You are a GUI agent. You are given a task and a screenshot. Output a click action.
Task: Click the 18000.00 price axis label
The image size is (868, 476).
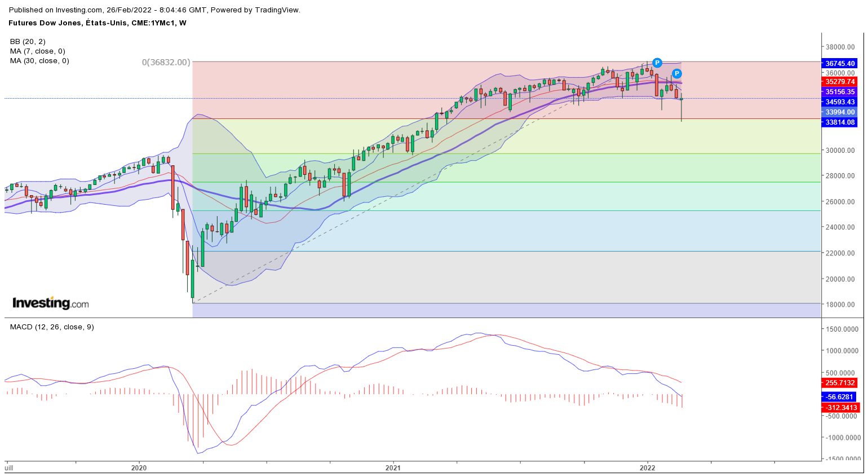point(840,305)
